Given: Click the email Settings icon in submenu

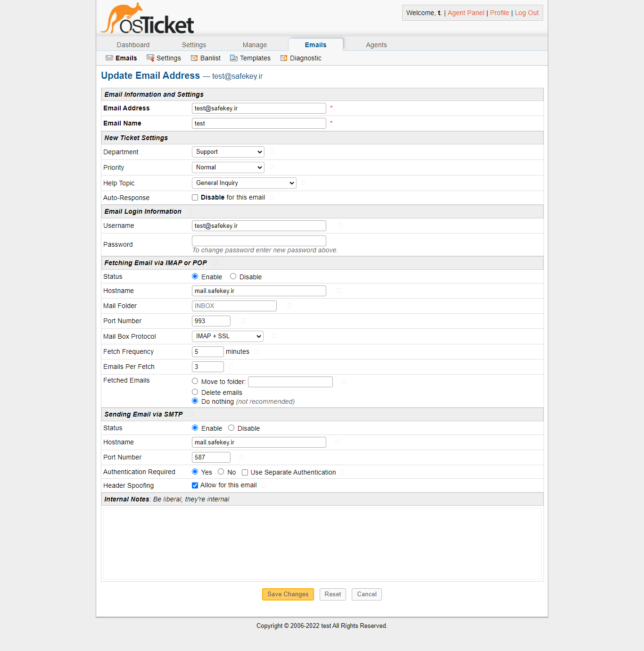Looking at the screenshot, I should click(x=150, y=58).
